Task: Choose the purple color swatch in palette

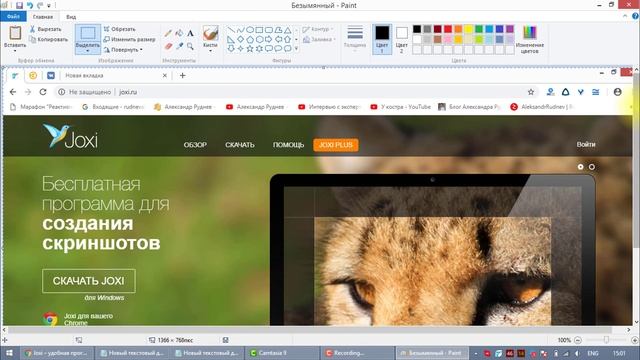Action: 510,29
